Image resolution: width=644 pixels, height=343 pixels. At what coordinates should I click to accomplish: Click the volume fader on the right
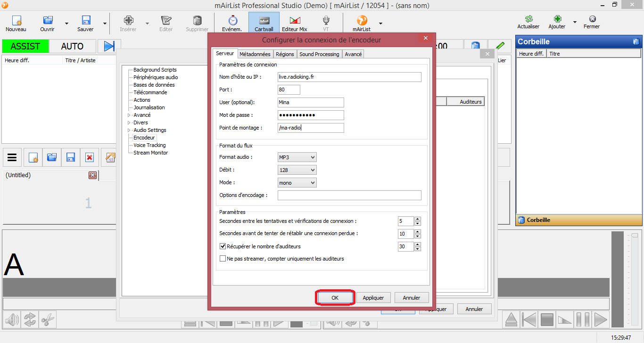(x=635, y=235)
